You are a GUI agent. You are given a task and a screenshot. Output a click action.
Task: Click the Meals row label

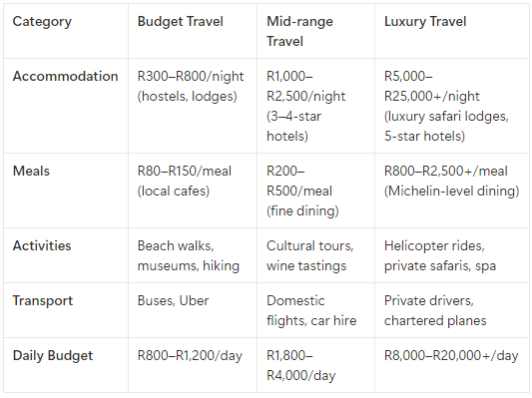click(x=66, y=191)
